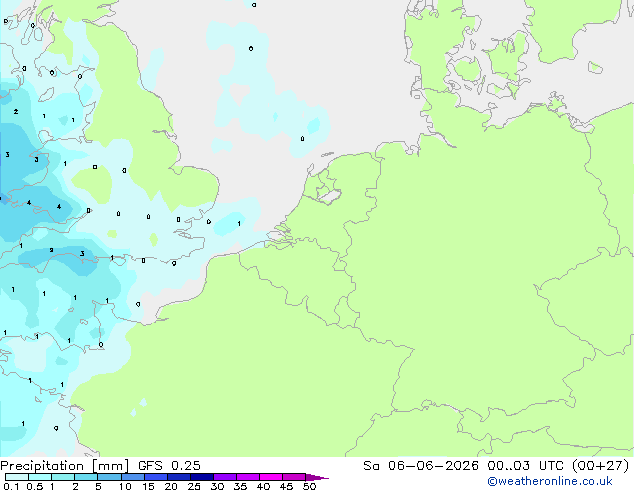Screen dimensions: 634x490
Task: Select the 35–40 mm legend colour swatch
Action: click(x=247, y=477)
